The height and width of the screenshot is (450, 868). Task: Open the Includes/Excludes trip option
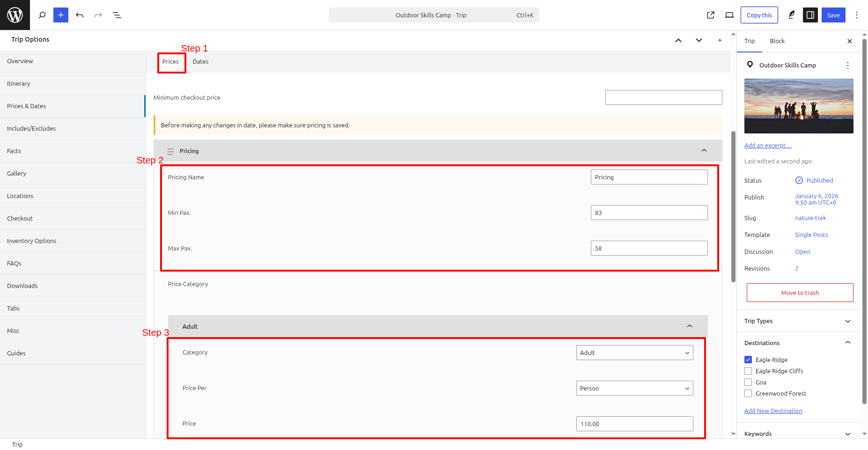(73, 129)
